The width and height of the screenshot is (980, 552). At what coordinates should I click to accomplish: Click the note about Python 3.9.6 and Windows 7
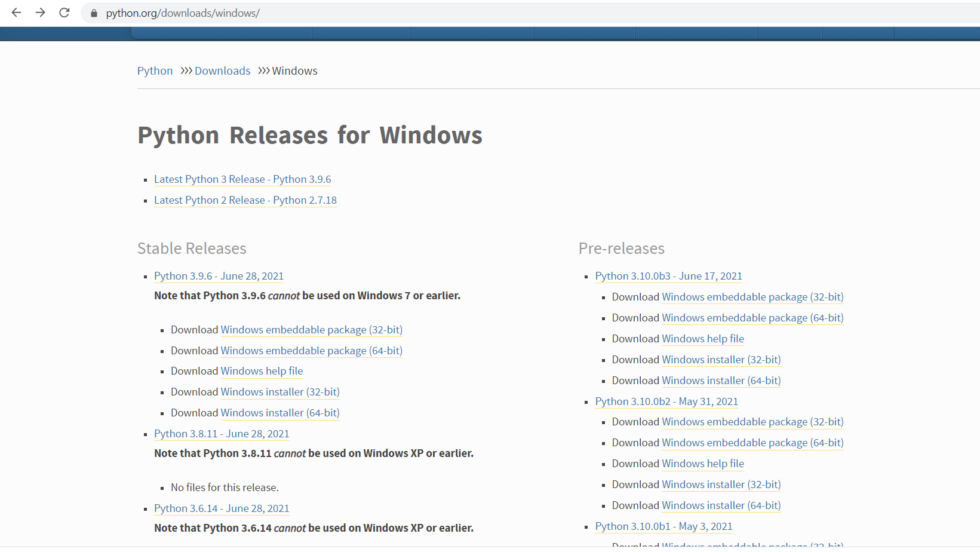[x=308, y=296]
